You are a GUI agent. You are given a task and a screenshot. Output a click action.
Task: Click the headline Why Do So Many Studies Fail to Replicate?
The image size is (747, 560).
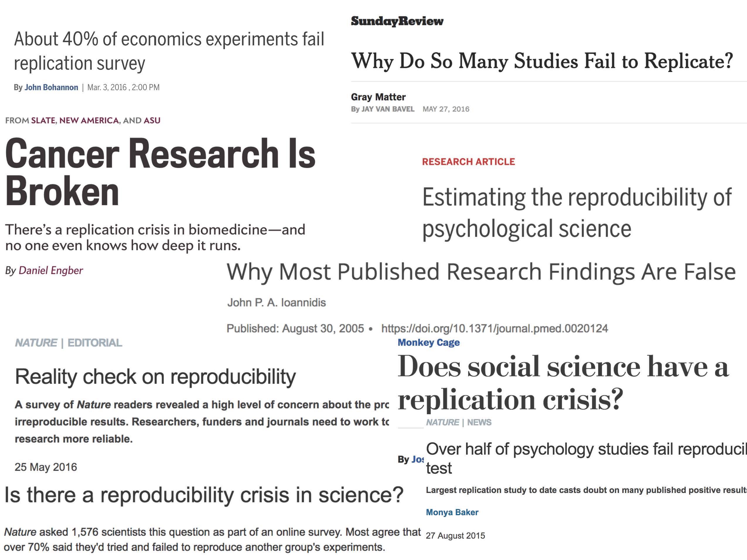(542, 61)
